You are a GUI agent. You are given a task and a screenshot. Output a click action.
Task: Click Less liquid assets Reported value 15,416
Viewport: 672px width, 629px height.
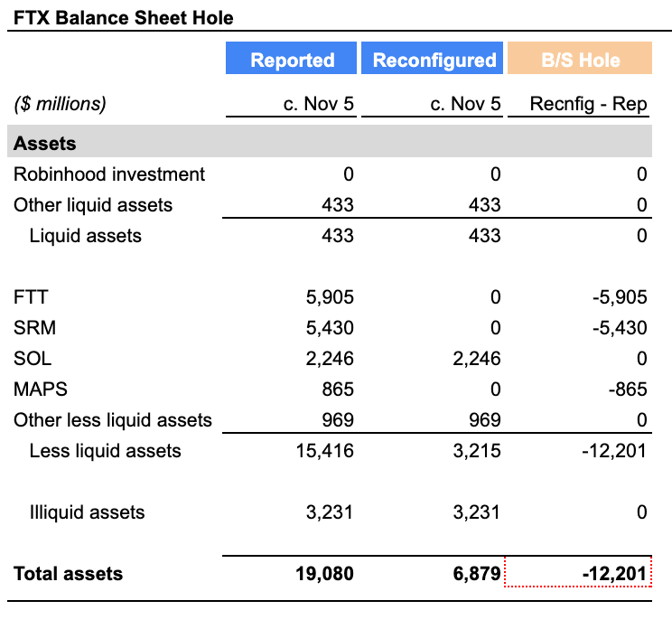coord(325,452)
